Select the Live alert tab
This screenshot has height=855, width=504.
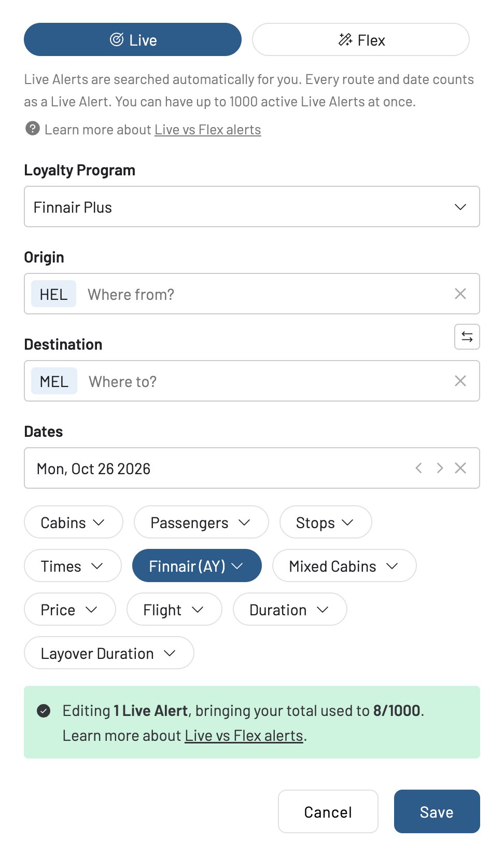(132, 39)
